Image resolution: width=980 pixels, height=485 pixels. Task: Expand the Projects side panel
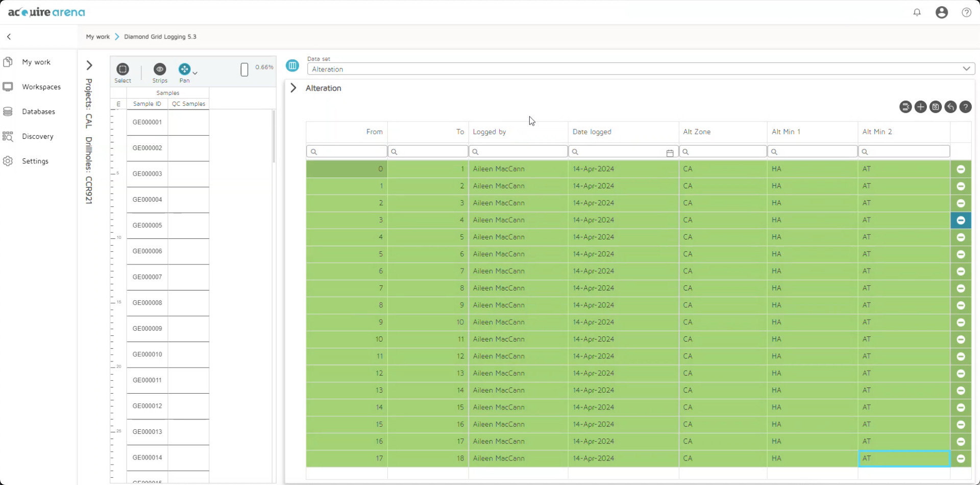(89, 65)
